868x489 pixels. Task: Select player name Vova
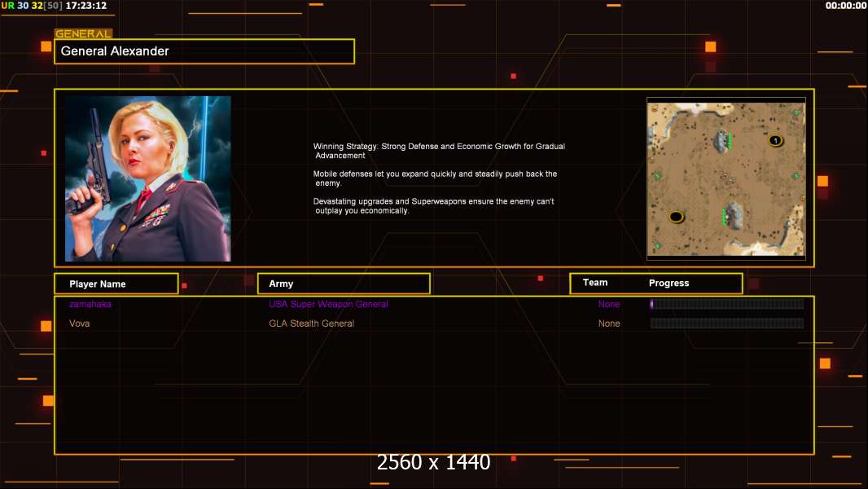pos(79,324)
